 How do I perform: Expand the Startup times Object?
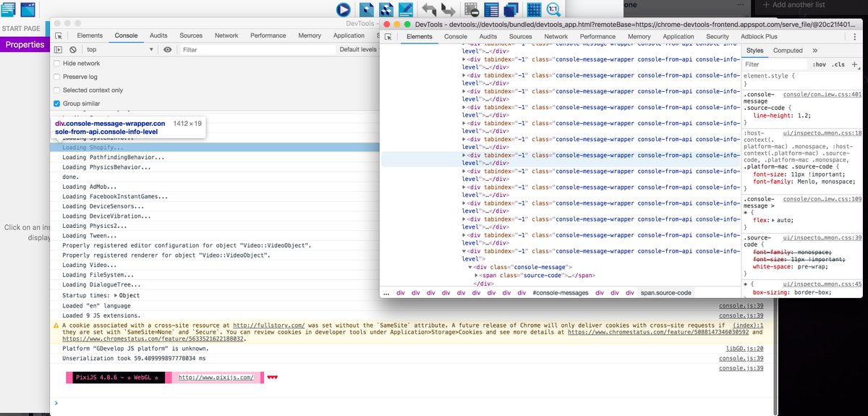pyautogui.click(x=117, y=295)
